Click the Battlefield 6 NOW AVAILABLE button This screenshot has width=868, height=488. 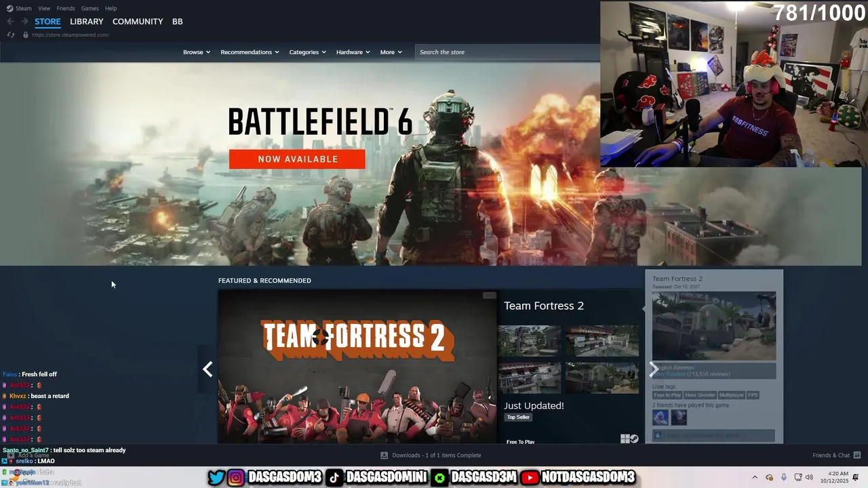pos(297,159)
